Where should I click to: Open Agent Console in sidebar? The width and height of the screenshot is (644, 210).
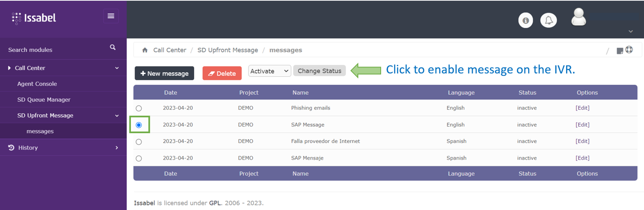click(x=37, y=84)
